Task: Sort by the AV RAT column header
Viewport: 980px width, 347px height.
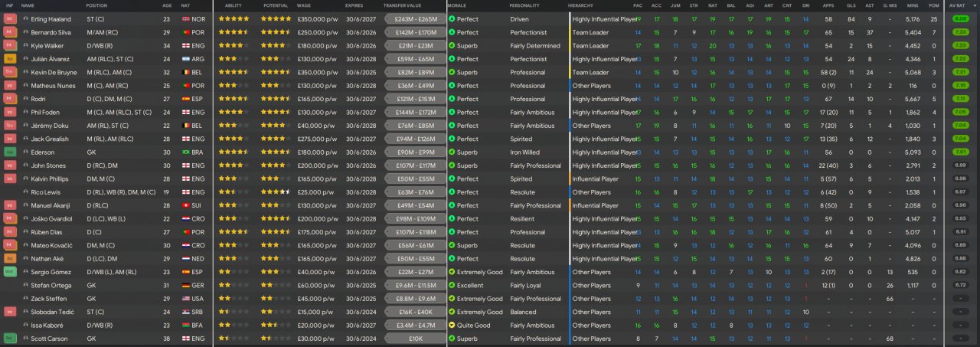Action: pos(956,5)
